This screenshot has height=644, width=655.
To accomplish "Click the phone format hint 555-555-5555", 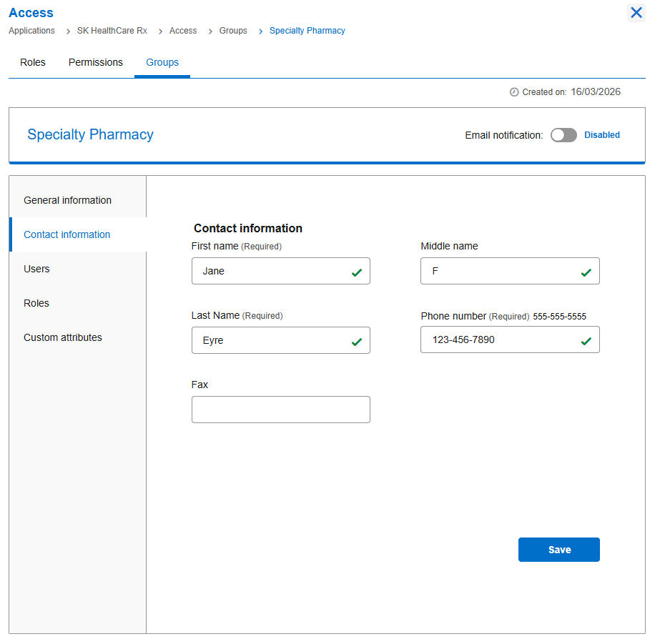I will 559,317.
